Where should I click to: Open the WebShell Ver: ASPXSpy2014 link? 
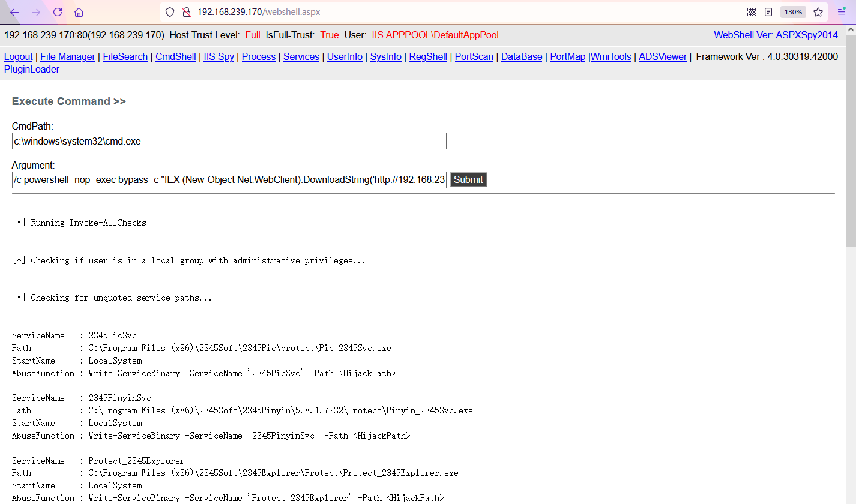(776, 35)
